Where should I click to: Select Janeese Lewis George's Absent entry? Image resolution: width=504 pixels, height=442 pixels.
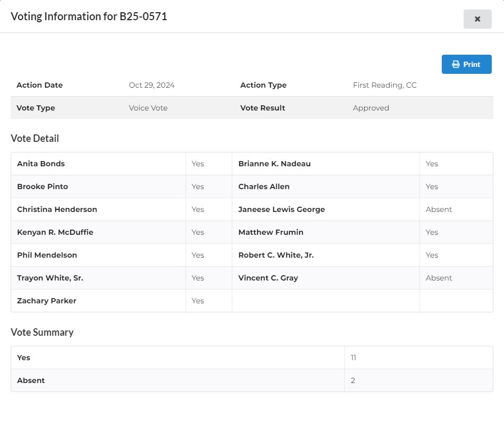click(x=439, y=209)
